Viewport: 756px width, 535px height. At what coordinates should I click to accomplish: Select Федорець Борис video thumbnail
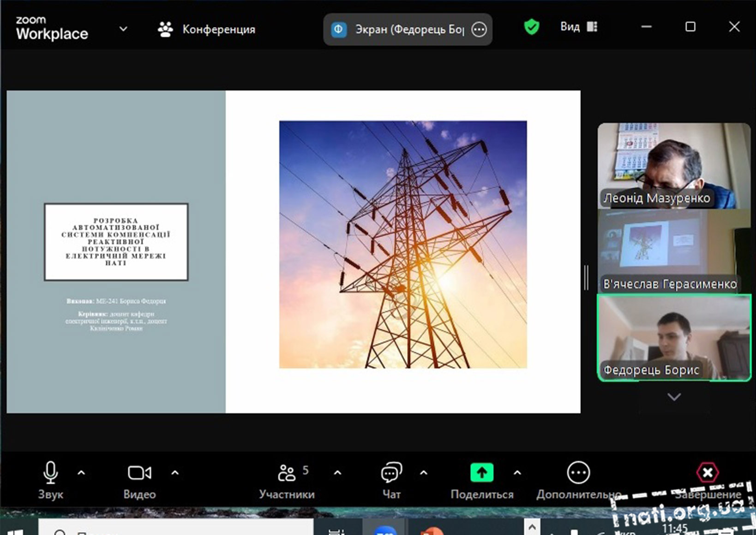point(673,338)
